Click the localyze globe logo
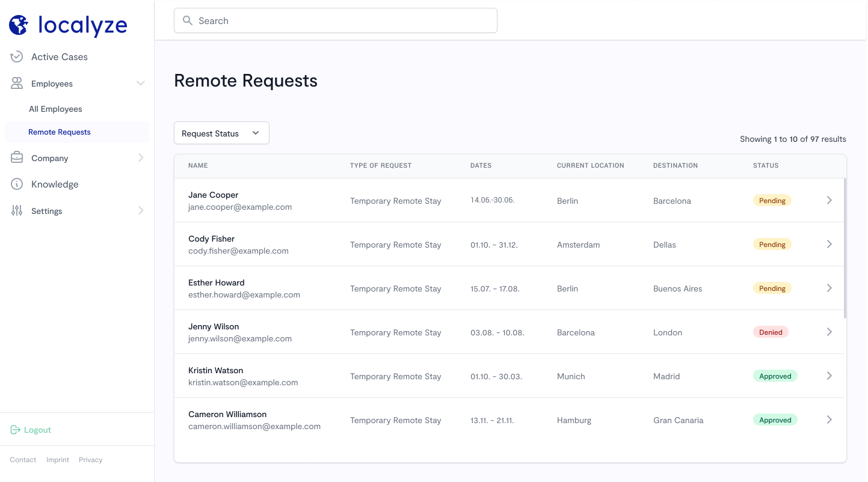 click(x=19, y=25)
